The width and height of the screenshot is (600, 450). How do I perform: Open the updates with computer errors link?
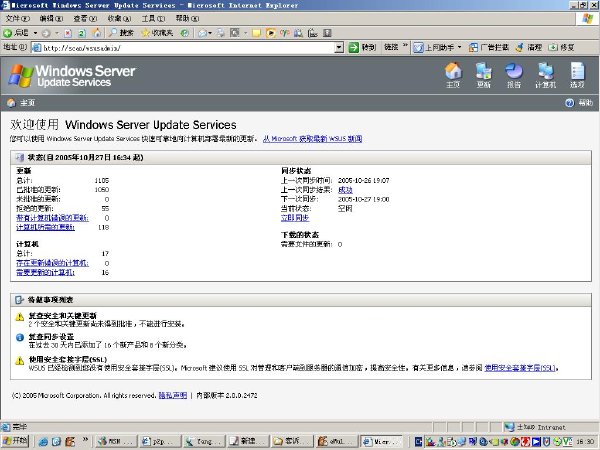pyautogui.click(x=52, y=218)
